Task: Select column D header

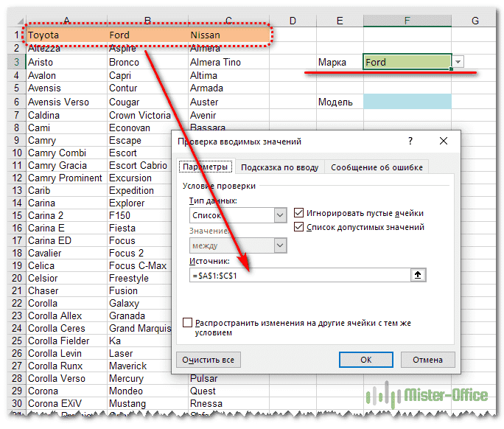Action: click(292, 20)
